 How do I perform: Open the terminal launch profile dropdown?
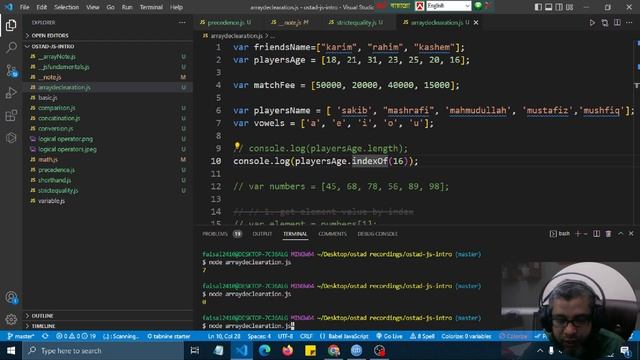pos(585,233)
